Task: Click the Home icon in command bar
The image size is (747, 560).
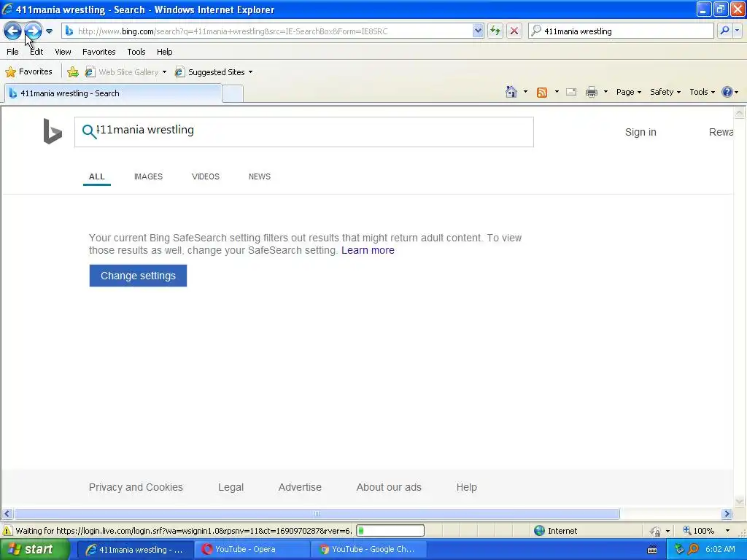Action: [511, 92]
